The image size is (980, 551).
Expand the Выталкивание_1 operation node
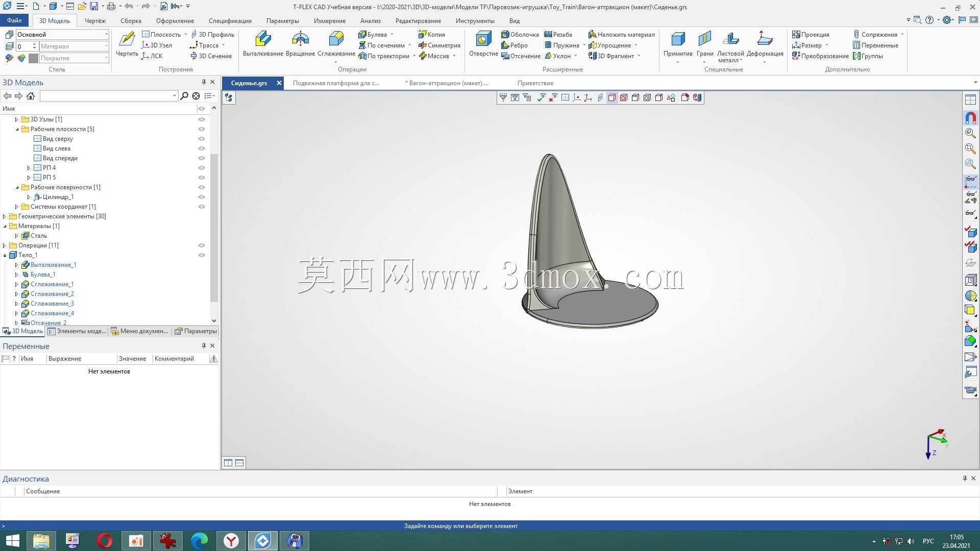tap(17, 265)
